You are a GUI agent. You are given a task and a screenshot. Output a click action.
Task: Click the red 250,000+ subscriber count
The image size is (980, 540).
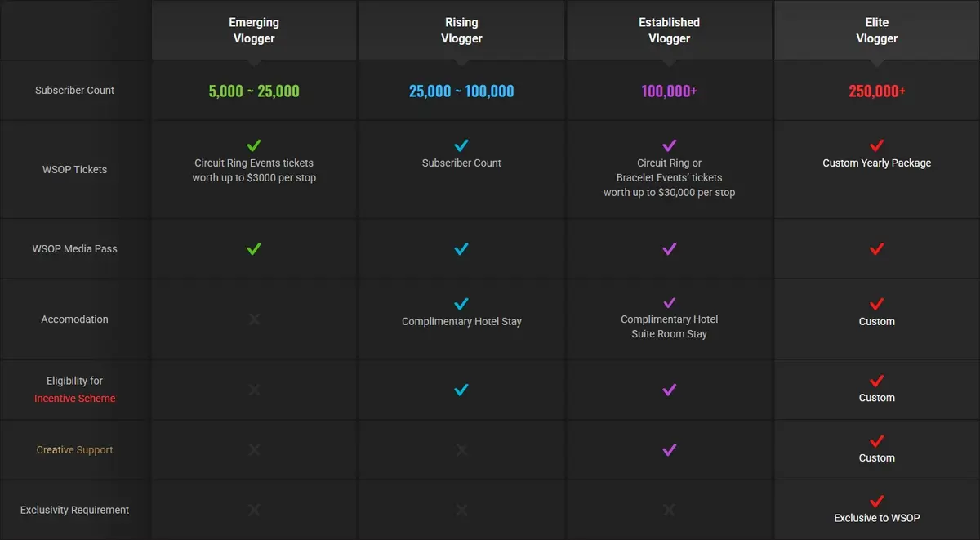(877, 91)
